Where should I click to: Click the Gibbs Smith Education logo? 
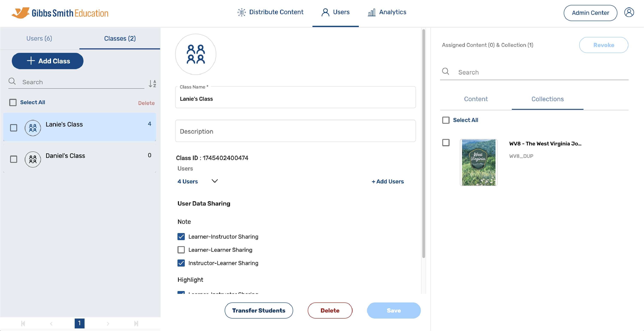60,13
